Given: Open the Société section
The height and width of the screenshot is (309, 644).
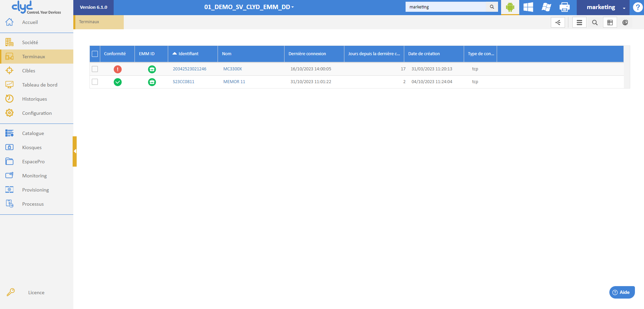Looking at the screenshot, I should tap(30, 42).
